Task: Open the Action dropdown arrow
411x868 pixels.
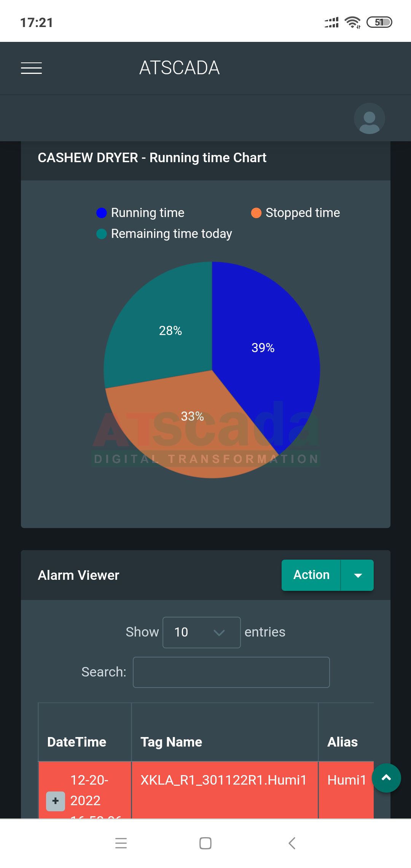Action: pos(358,575)
